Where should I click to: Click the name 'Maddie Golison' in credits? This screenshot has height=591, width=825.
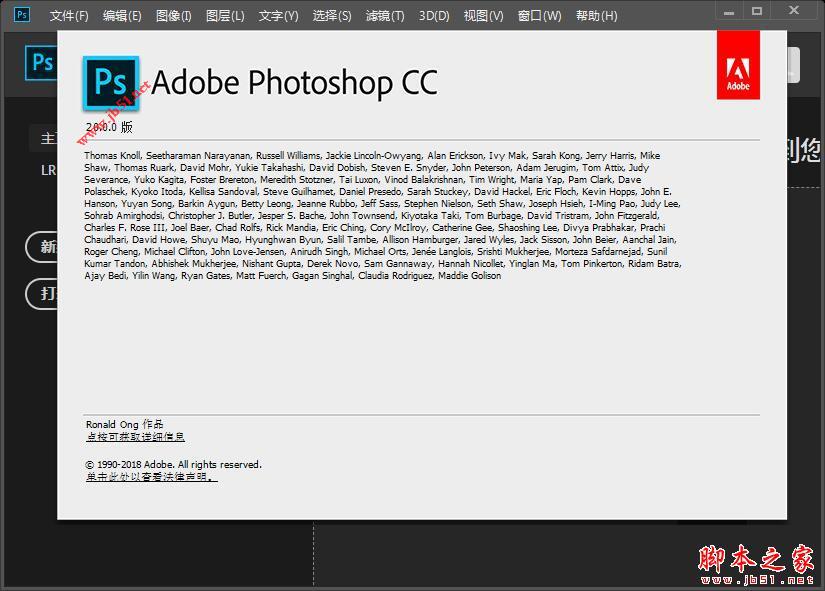(x=469, y=276)
